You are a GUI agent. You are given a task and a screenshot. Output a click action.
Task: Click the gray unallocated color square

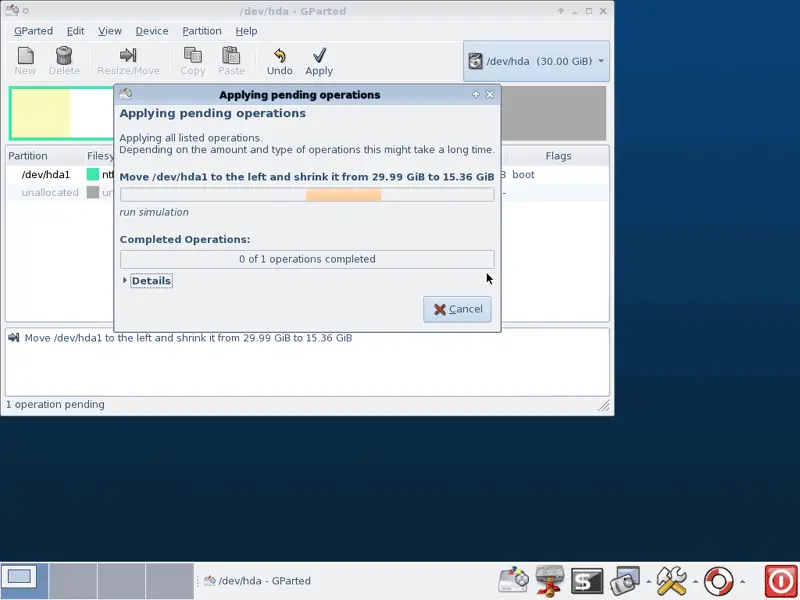[x=93, y=192]
